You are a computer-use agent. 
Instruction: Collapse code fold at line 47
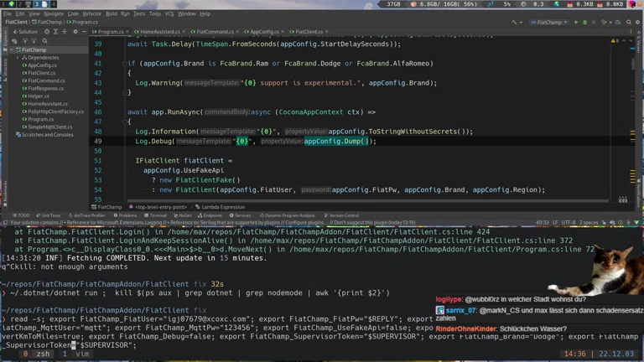124,122
